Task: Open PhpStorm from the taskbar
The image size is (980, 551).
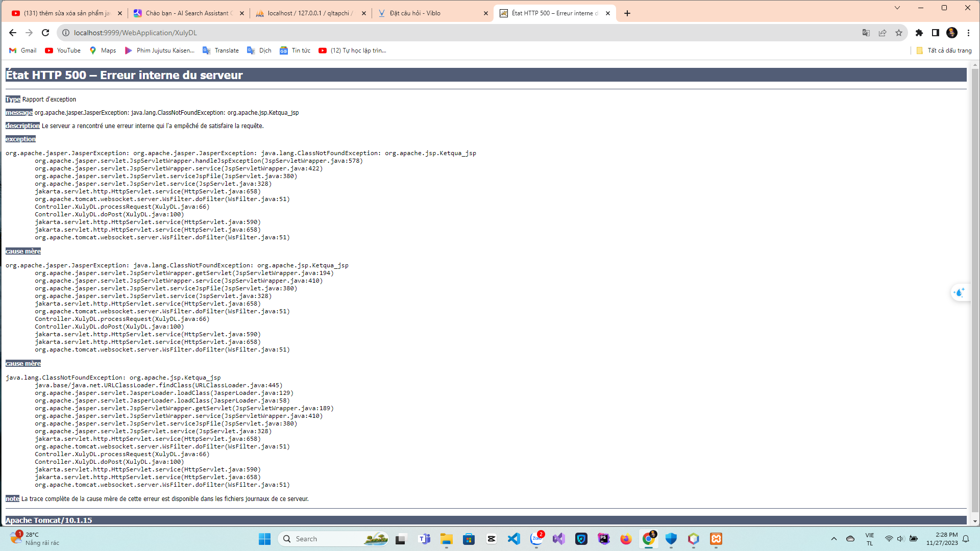Action: pos(604,539)
